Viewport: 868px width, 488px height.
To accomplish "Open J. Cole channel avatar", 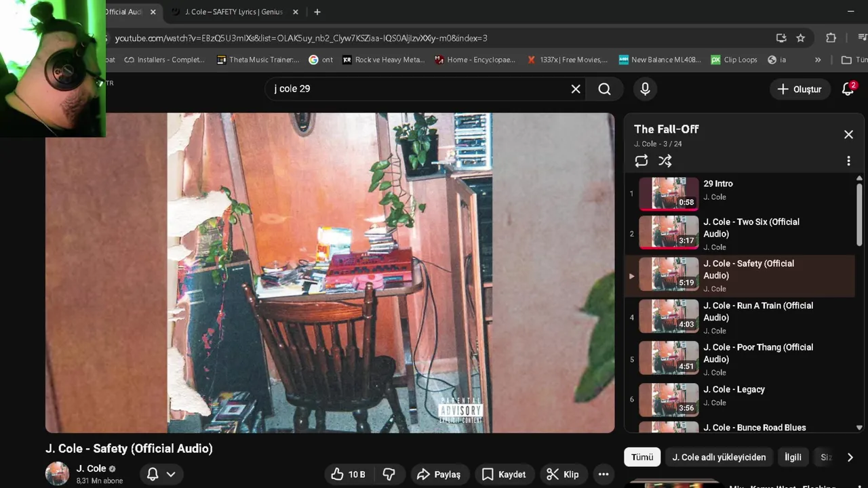I will [x=57, y=474].
